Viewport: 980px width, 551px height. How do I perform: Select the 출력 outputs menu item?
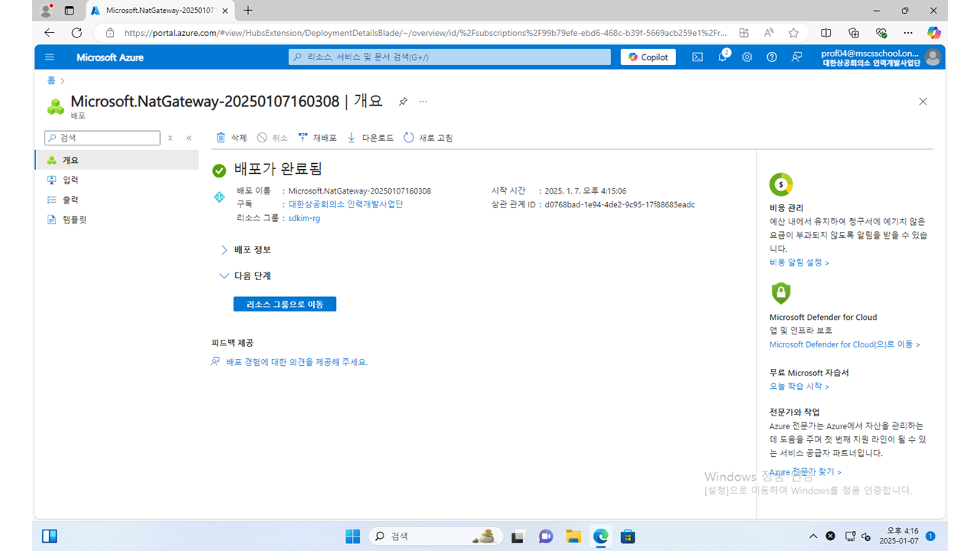[116, 200]
